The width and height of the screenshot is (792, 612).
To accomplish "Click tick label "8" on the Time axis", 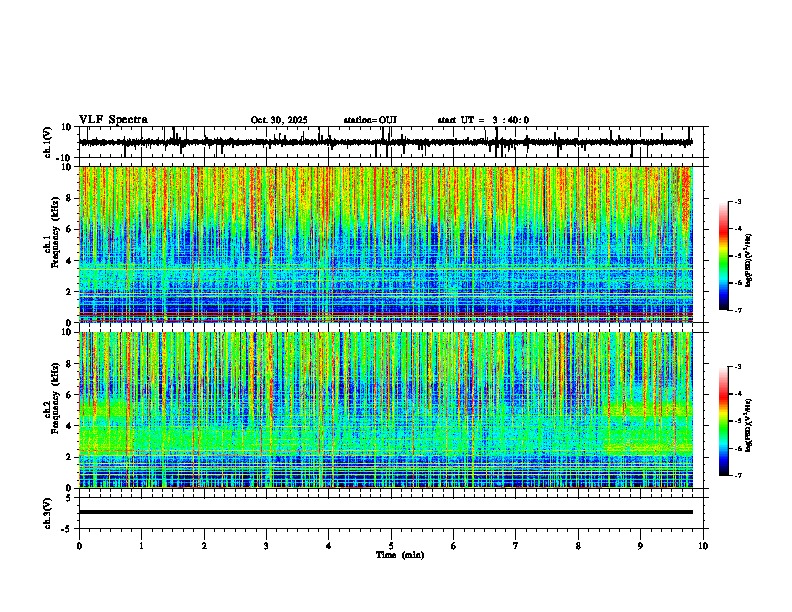I will tap(578, 546).
